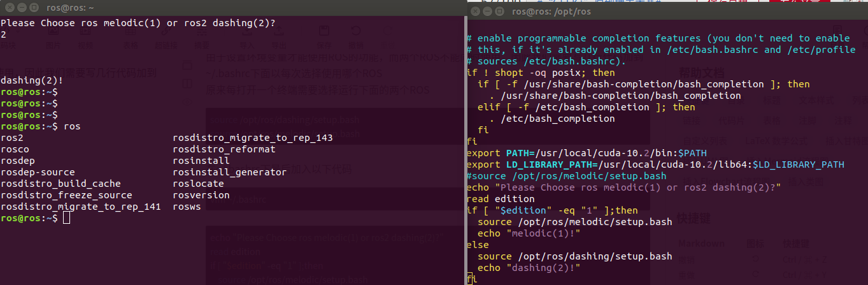The height and width of the screenshot is (285, 868).
Task: Click the '. /etc/bash_completion' line
Action: (x=551, y=119)
